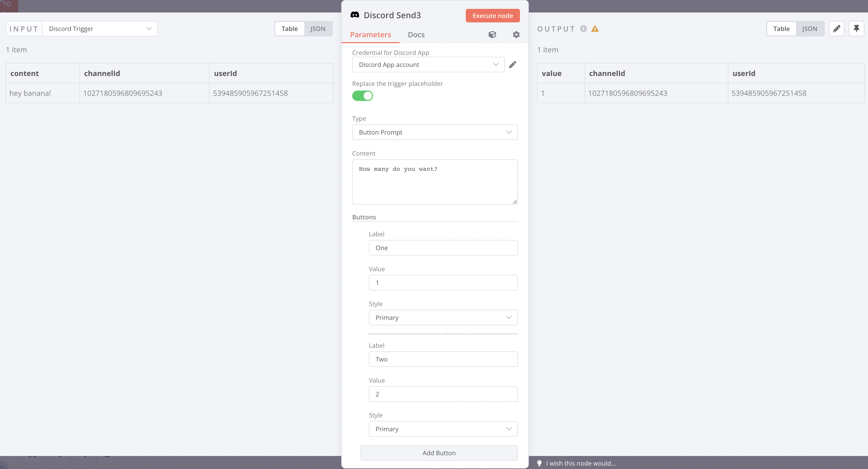Image resolution: width=868 pixels, height=469 pixels.
Task: Select the Parameters tab
Action: [370, 35]
